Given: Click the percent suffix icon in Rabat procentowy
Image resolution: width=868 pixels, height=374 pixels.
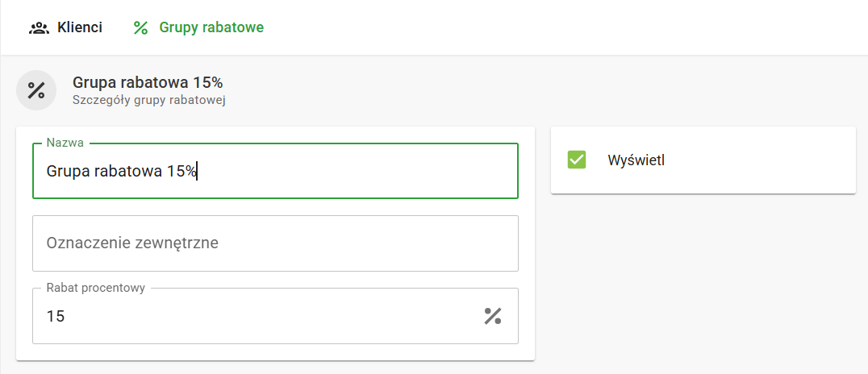Looking at the screenshot, I should pyautogui.click(x=492, y=316).
